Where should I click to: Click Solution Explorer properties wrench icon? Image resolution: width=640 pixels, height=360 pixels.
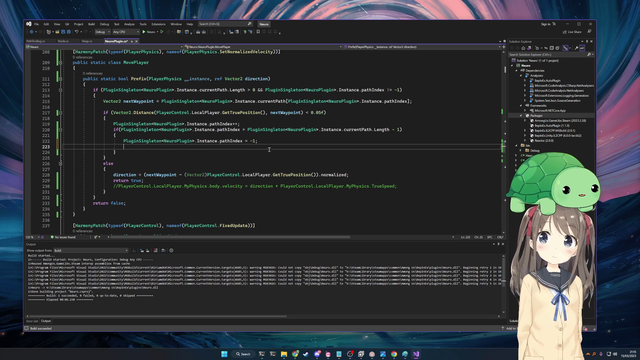click(x=576, y=48)
